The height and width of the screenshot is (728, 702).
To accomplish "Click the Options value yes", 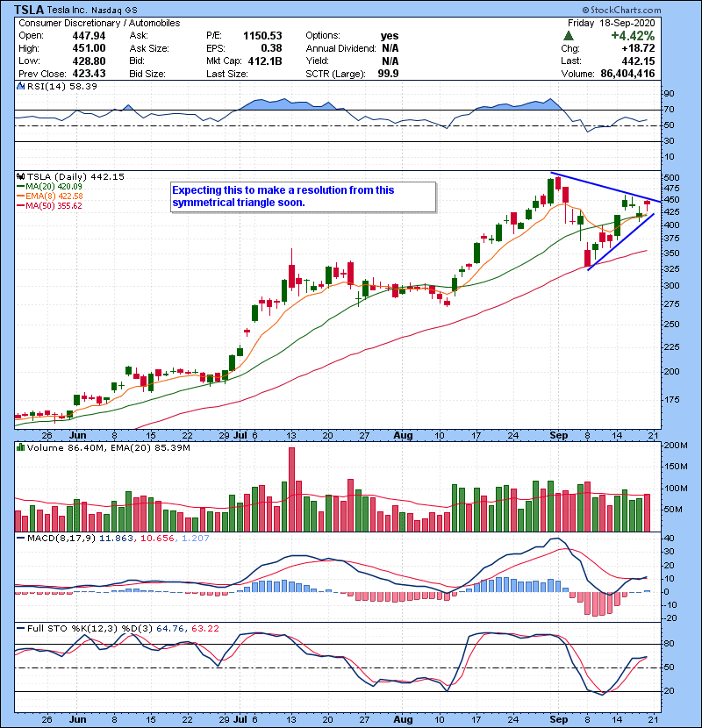I will 390,36.
